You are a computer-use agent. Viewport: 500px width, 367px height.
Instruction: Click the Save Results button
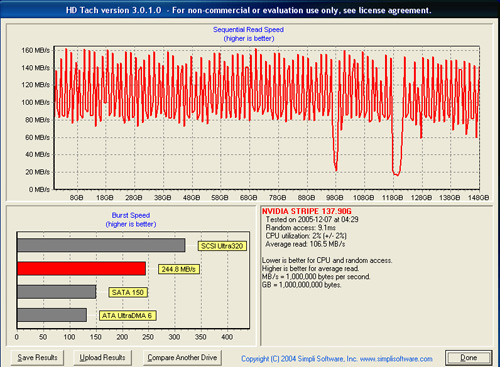pos(37,357)
